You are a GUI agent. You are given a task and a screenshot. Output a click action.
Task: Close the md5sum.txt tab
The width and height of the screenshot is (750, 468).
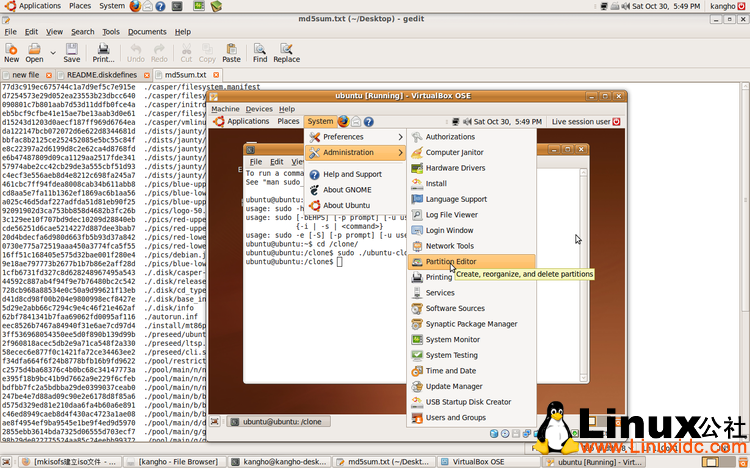click(x=216, y=75)
